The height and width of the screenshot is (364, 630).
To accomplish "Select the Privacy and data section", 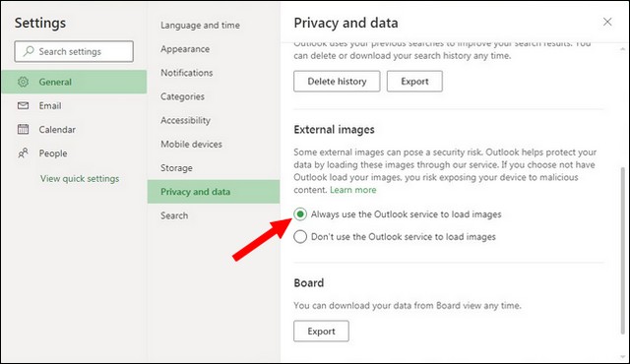I will 214,192.
